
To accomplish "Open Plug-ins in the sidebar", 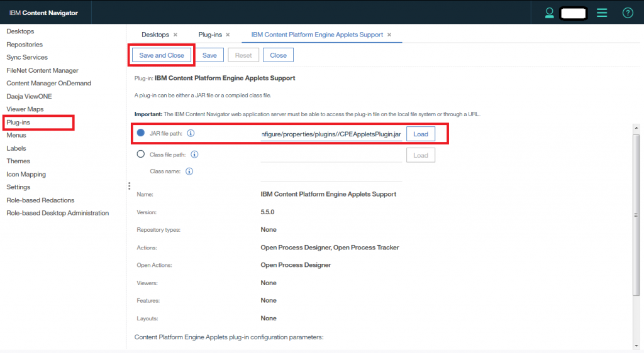I will 18,122.
